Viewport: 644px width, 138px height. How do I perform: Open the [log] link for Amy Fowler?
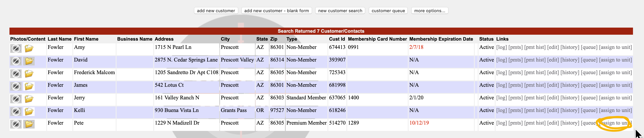502,47
